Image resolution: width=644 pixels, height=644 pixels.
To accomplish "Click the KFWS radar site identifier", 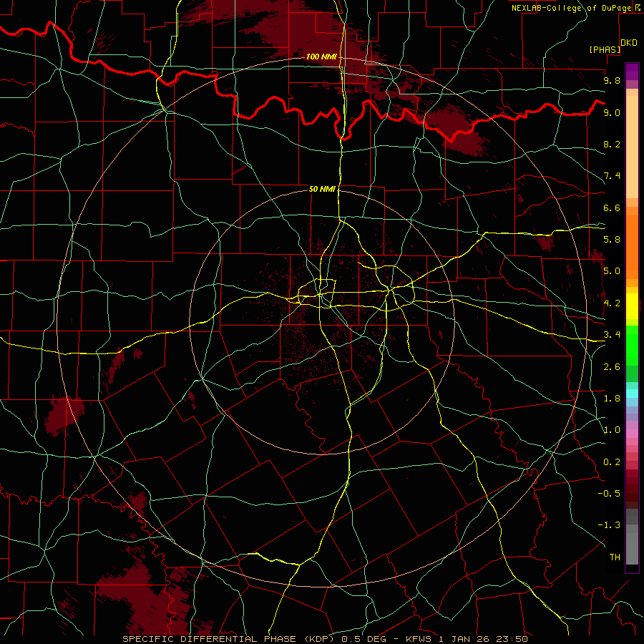I will tap(419, 639).
